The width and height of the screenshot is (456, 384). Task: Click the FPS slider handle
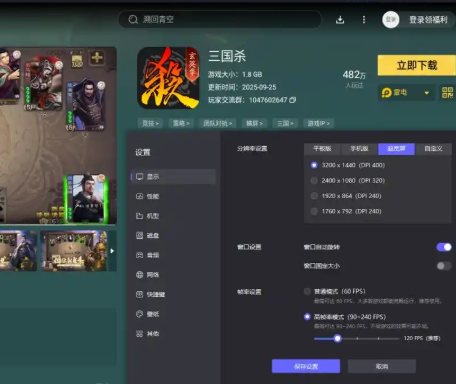(337, 339)
